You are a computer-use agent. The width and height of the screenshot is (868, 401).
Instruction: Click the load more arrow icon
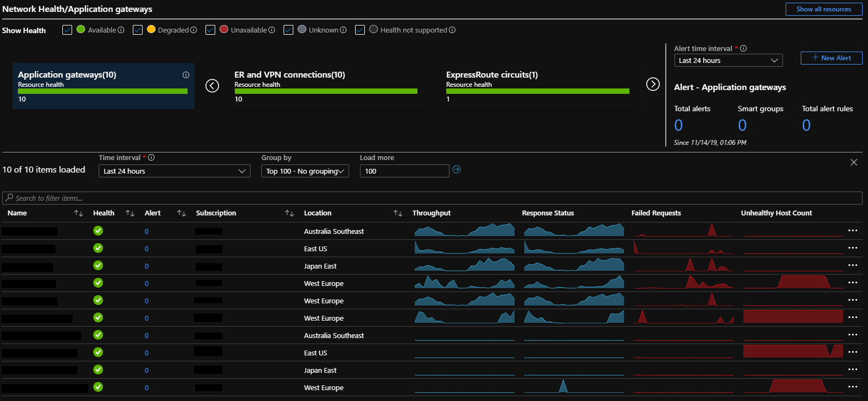[x=456, y=170]
